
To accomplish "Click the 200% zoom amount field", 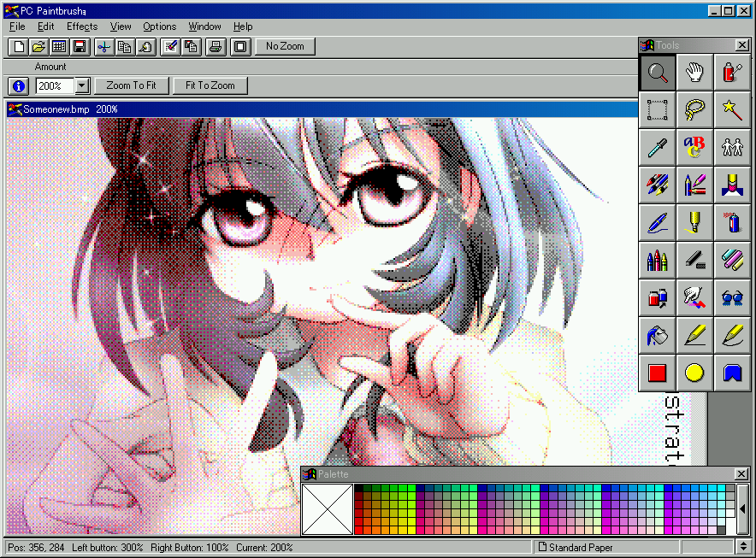I will [55, 86].
